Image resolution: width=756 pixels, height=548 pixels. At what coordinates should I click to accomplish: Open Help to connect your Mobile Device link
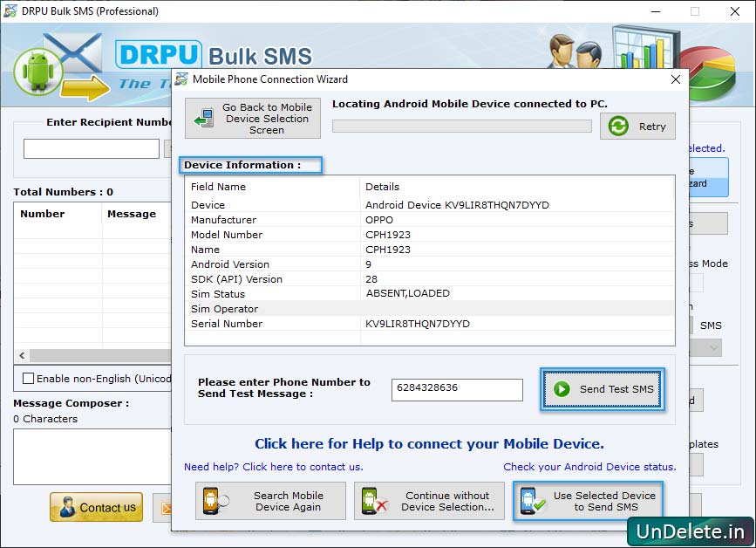[x=429, y=444]
